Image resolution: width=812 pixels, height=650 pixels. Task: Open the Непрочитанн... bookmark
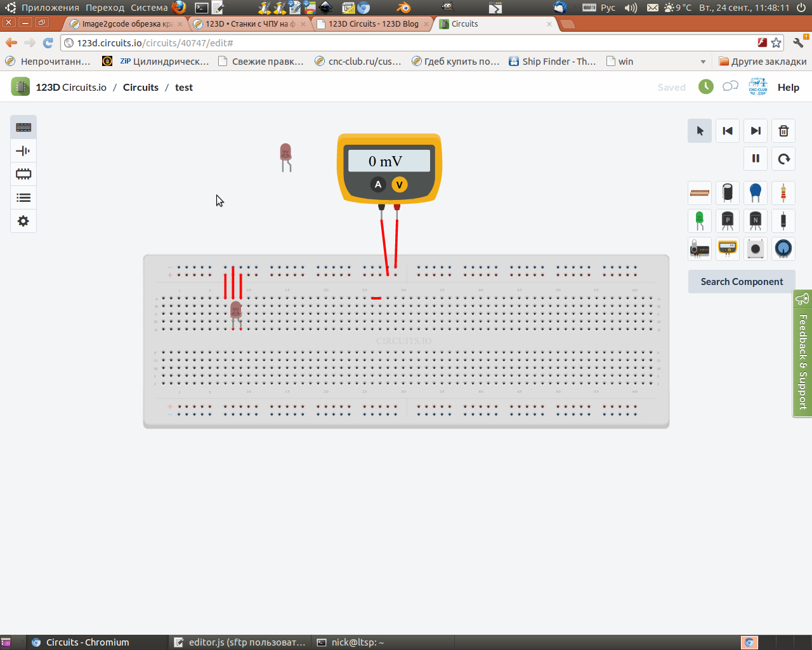point(48,62)
